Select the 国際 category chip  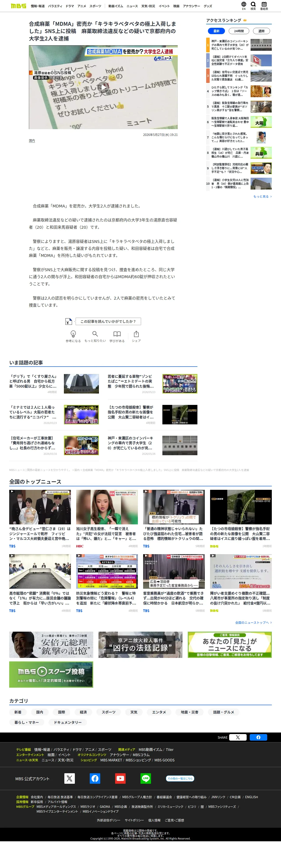pos(62,712)
